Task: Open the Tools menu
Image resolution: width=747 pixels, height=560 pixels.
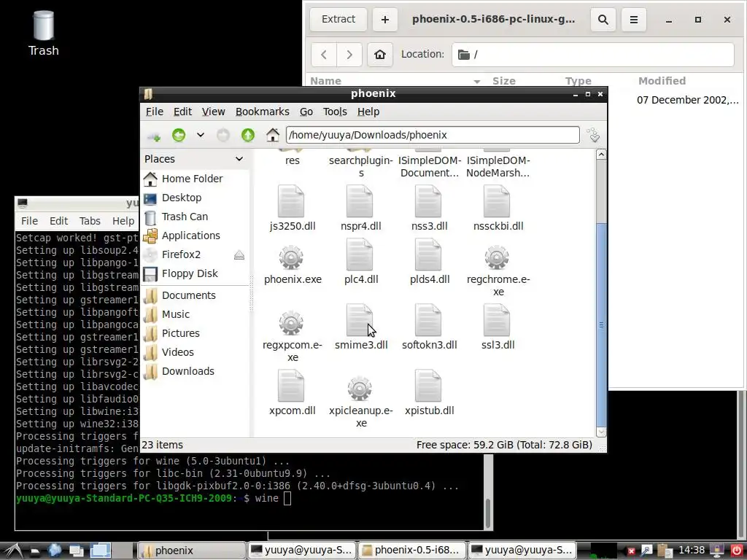Action: (335, 112)
